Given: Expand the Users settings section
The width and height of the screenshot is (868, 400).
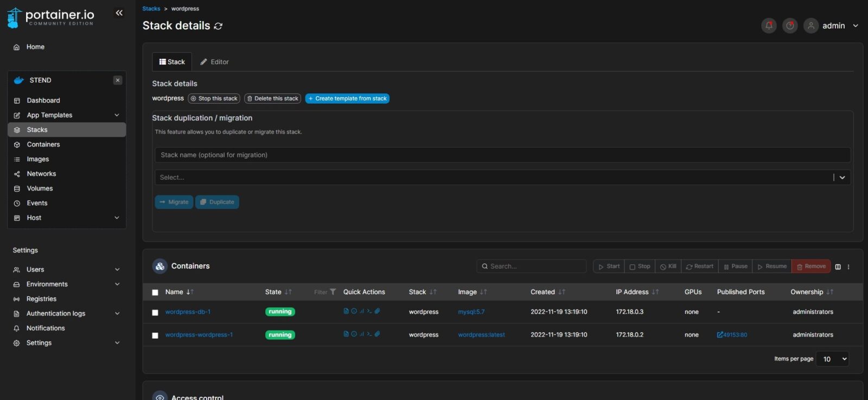Looking at the screenshot, I should pos(117,269).
